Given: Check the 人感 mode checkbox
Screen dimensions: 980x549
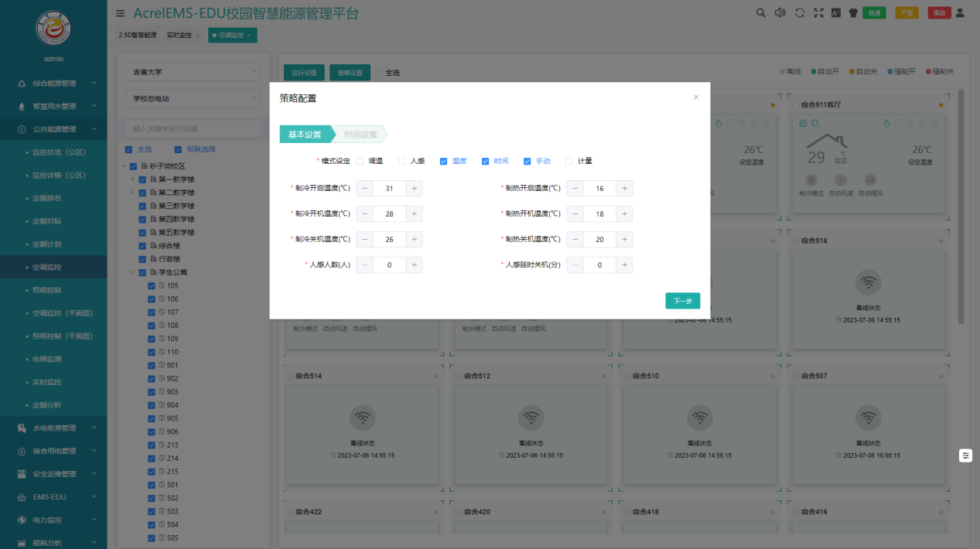Looking at the screenshot, I should point(401,161).
